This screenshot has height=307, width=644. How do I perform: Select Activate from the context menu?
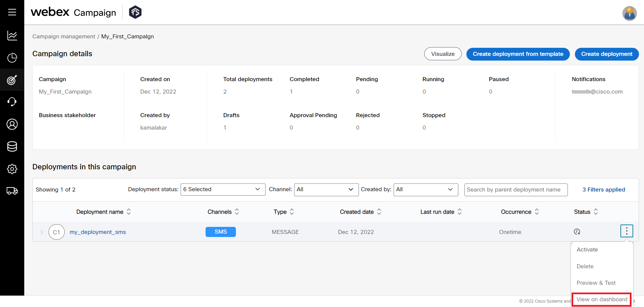click(587, 249)
